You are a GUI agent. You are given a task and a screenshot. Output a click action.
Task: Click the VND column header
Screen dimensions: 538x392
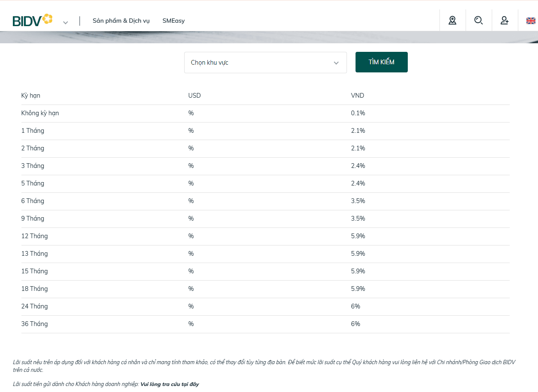[x=358, y=96]
